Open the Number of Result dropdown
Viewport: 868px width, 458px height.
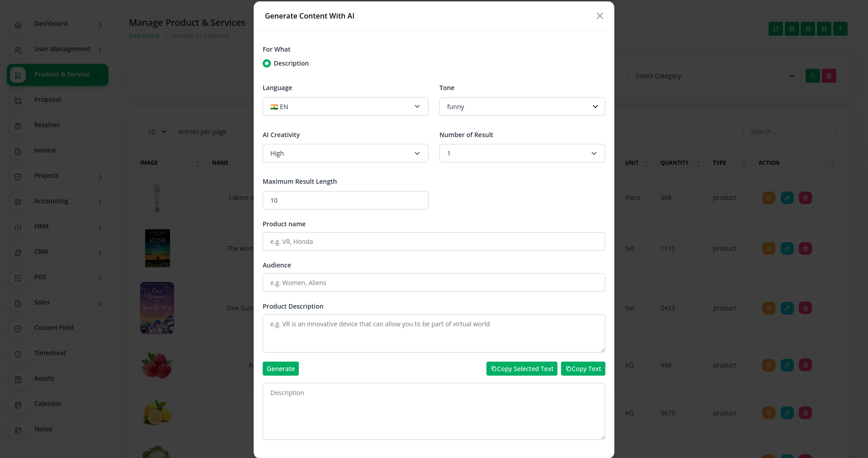[522, 153]
